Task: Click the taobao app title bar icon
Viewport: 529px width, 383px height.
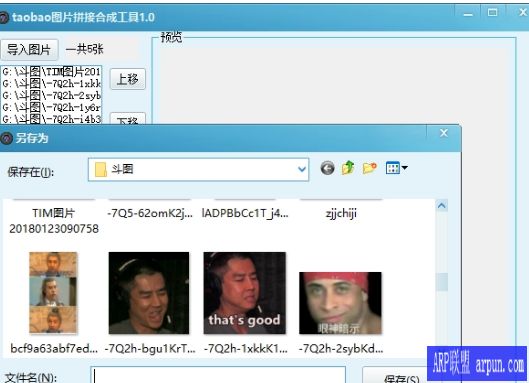Action: click(x=3, y=17)
